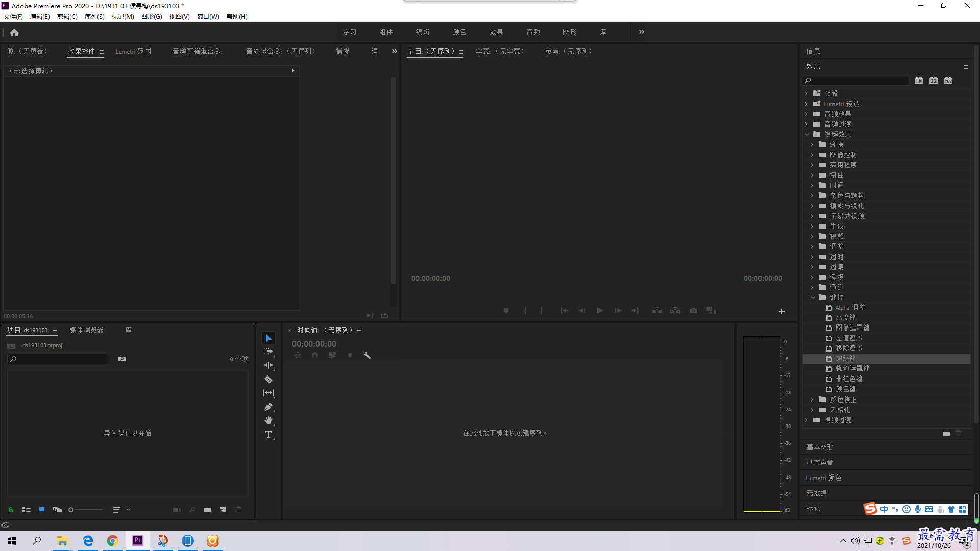
Task: Click YUV Effects filter icon
Action: pyautogui.click(x=948, y=81)
